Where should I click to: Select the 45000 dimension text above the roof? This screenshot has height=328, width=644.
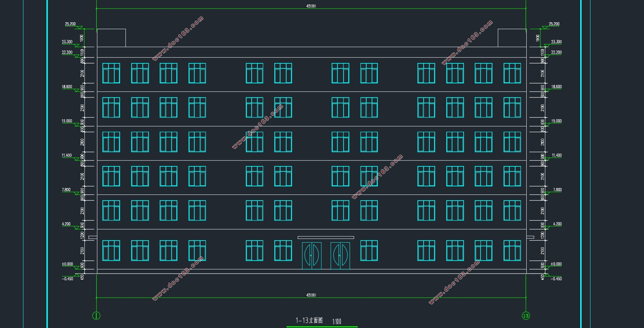coord(311,6)
